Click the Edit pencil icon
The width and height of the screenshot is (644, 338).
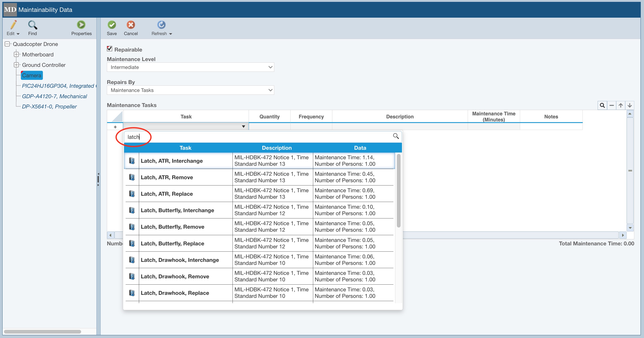coord(13,25)
